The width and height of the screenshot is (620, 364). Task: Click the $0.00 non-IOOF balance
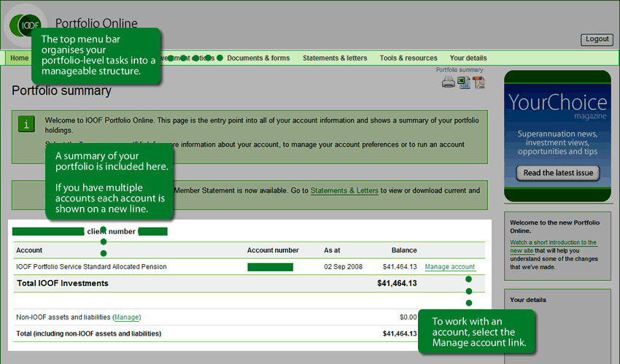point(408,317)
